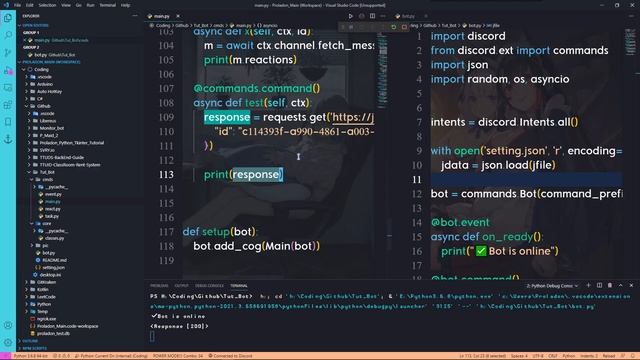Open more actions for main.py editor

pos(383,16)
